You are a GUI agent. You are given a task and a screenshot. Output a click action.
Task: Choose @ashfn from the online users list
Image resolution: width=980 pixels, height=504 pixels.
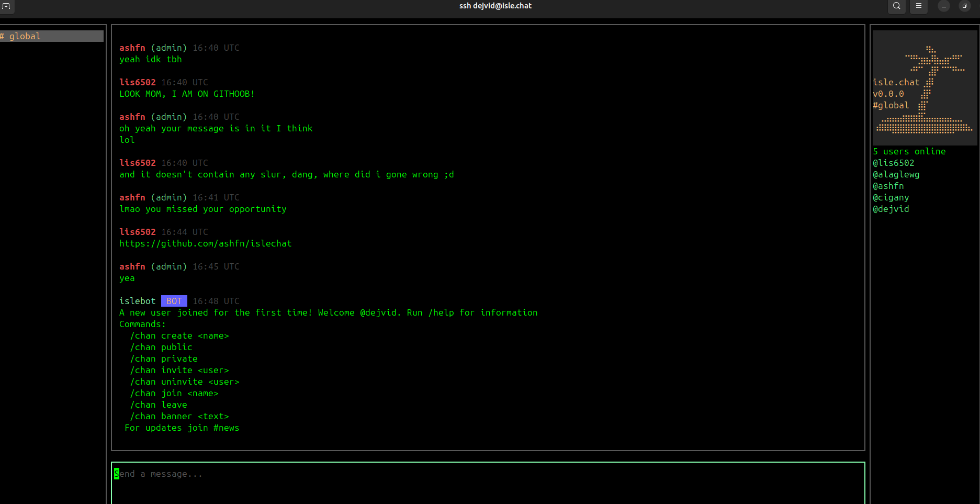[888, 186]
